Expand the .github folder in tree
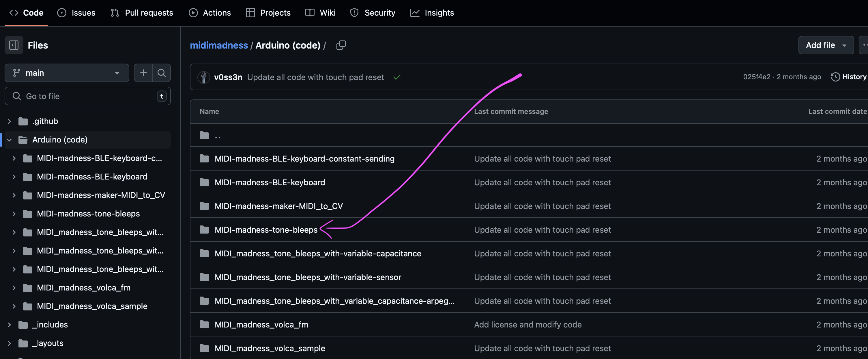The image size is (868, 359). (10, 121)
